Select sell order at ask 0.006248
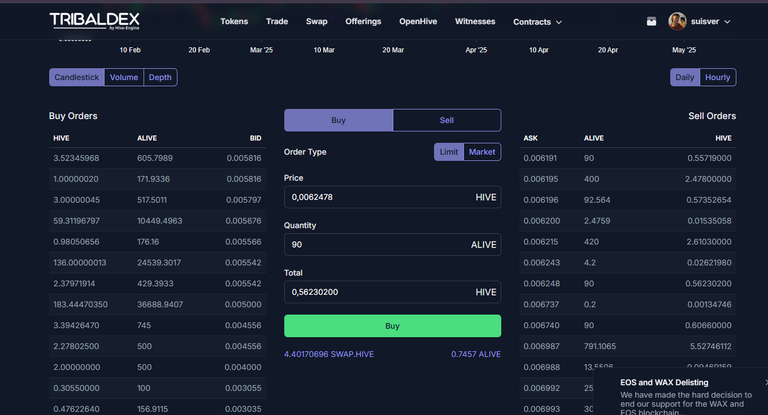The height and width of the screenshot is (415, 768). tap(627, 284)
